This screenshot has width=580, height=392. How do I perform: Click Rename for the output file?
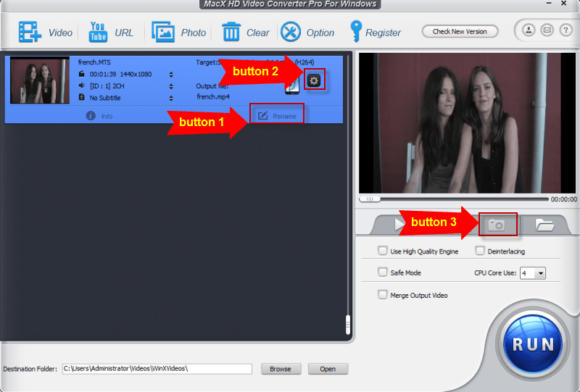tap(277, 116)
